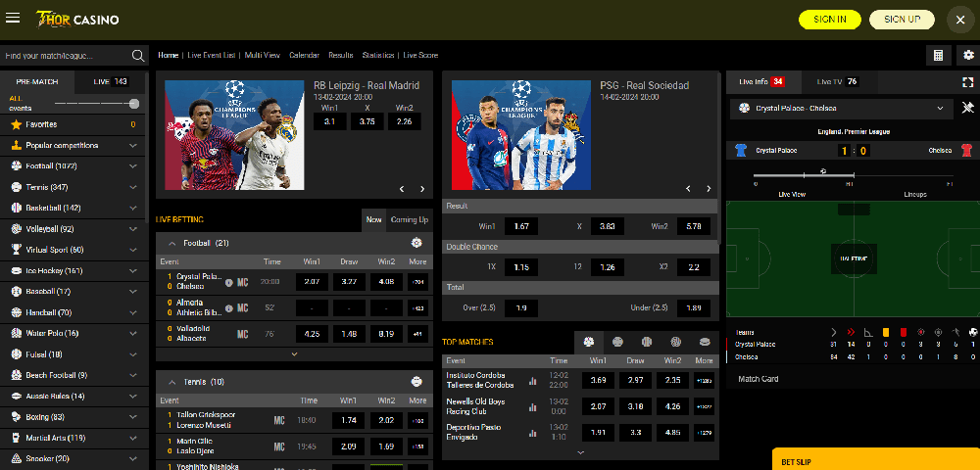Click the Thor Casino logo
Viewport: 980px width, 470px height.
[76, 20]
